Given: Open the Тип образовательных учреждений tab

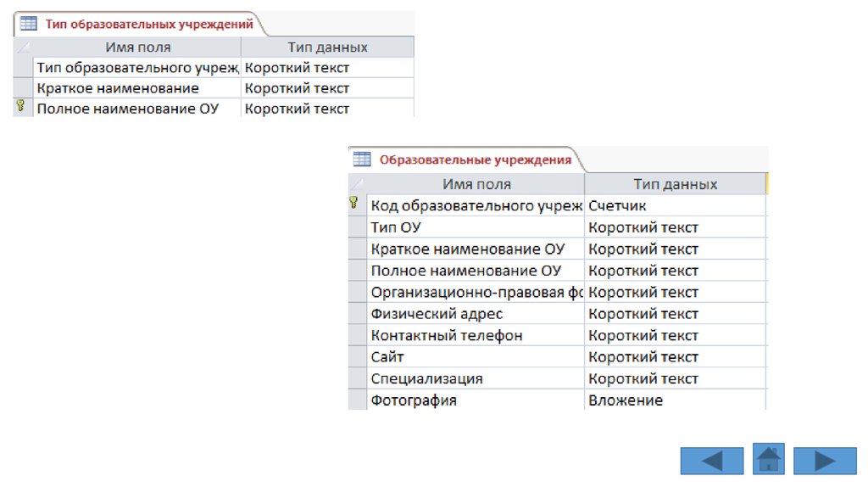Looking at the screenshot, I should coord(148,25).
